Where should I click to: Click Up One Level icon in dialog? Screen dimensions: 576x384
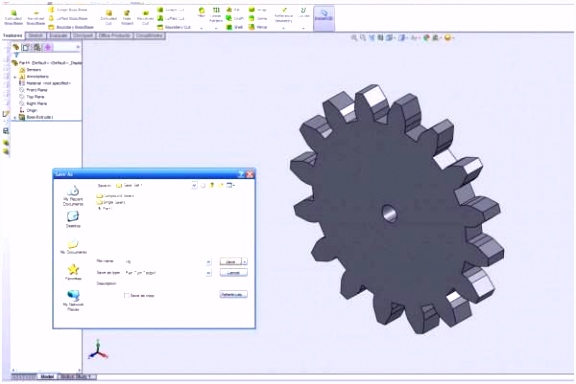pos(212,186)
